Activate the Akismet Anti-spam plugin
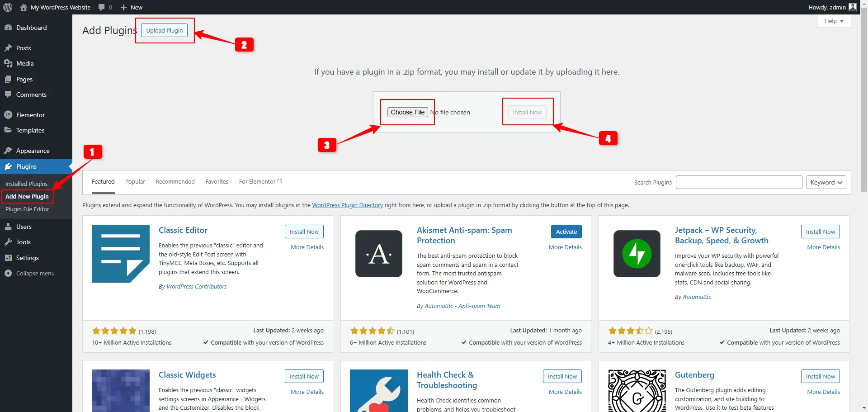Screen dimensions: 868x412 [x=566, y=232]
